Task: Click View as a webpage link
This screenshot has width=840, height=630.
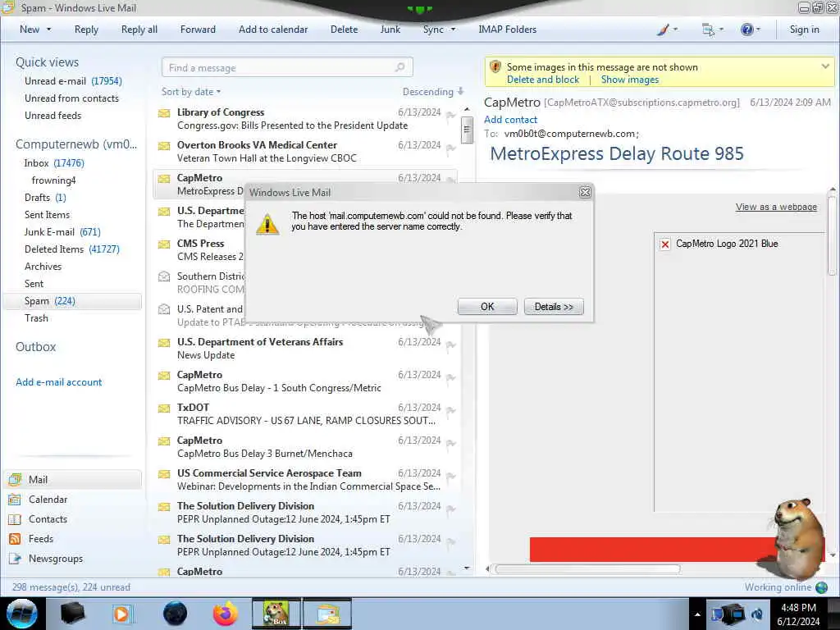Action: (776, 207)
